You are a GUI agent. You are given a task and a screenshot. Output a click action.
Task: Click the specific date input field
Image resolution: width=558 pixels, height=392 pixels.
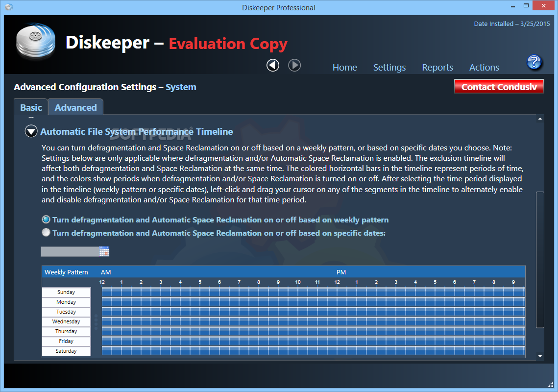click(70, 251)
